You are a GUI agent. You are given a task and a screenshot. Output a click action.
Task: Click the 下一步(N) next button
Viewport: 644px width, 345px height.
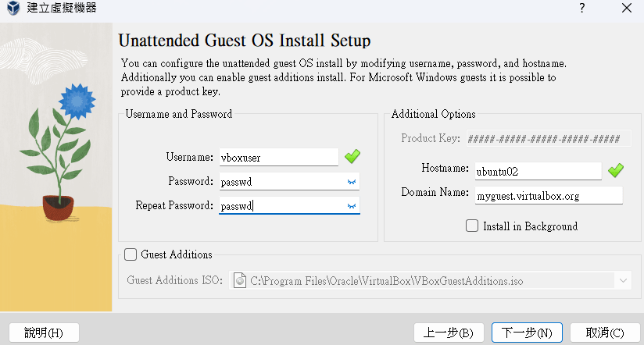click(527, 333)
